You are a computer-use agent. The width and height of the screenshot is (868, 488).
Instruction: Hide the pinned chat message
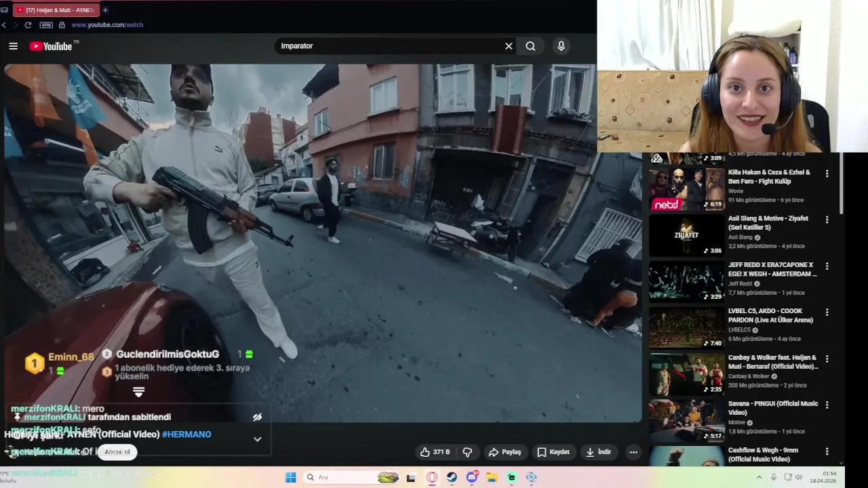[x=257, y=418]
